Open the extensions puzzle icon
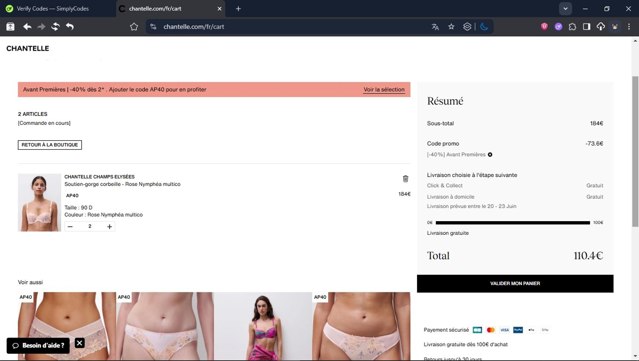Image resolution: width=639 pixels, height=361 pixels. point(573,26)
